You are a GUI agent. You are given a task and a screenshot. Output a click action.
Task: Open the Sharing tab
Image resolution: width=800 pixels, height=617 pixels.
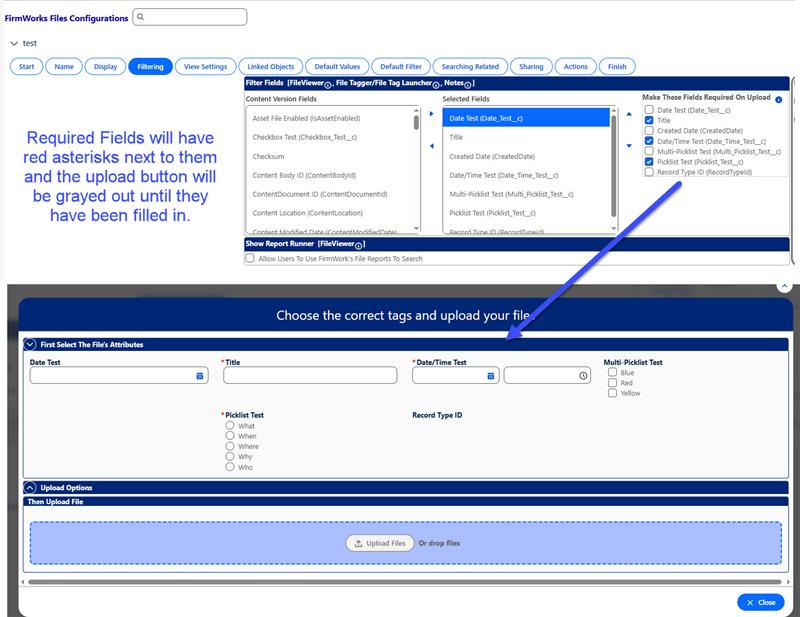coord(531,65)
